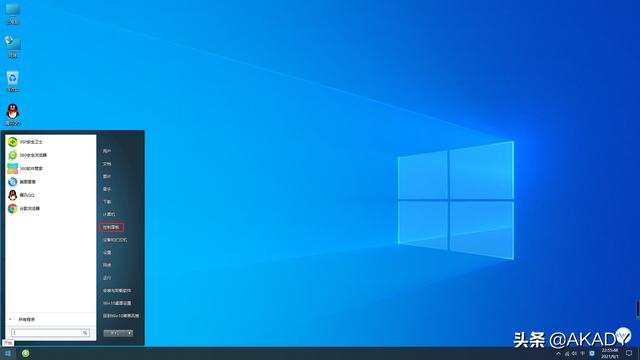Open the network desktop icon with globe
This screenshot has height=360, width=640.
tap(13, 47)
